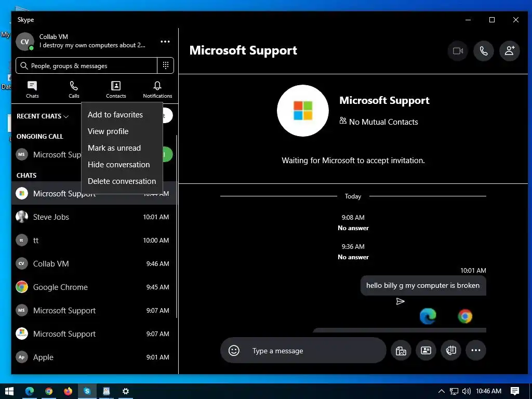Launch Google Chrome from the taskbar

click(49, 391)
